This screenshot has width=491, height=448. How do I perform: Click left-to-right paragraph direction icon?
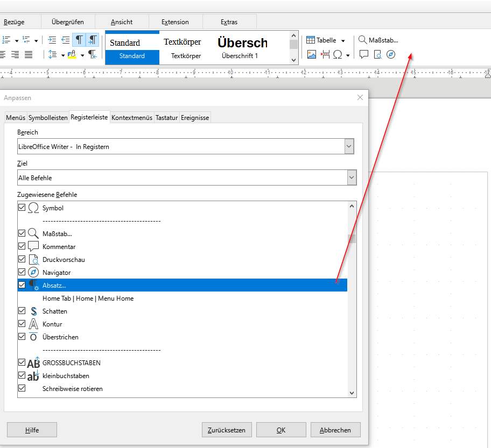point(93,40)
